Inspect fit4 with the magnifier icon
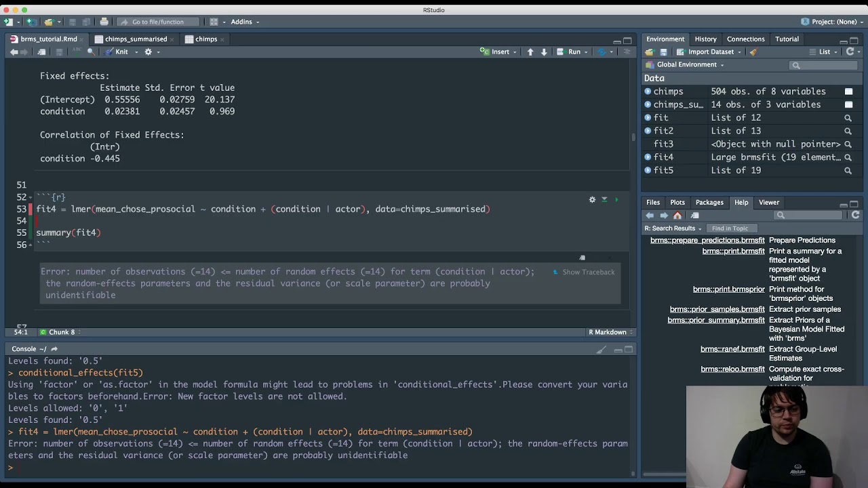This screenshot has height=488, width=868. (848, 157)
